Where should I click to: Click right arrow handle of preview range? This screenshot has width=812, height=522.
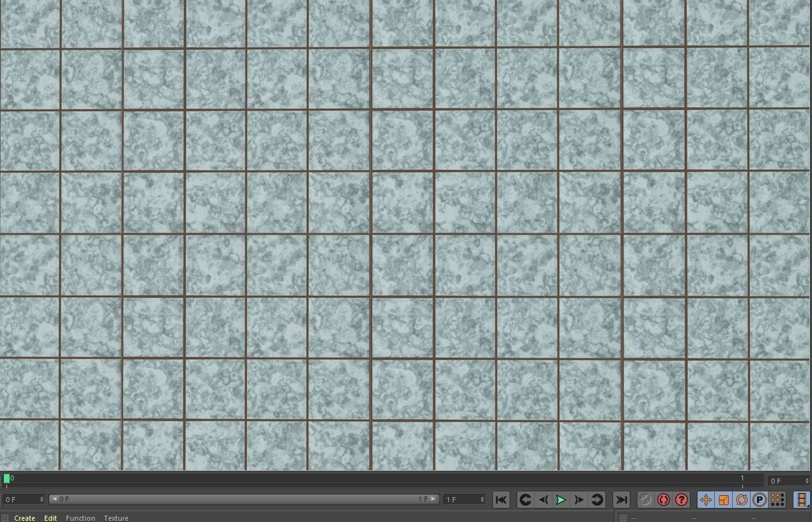tap(433, 499)
